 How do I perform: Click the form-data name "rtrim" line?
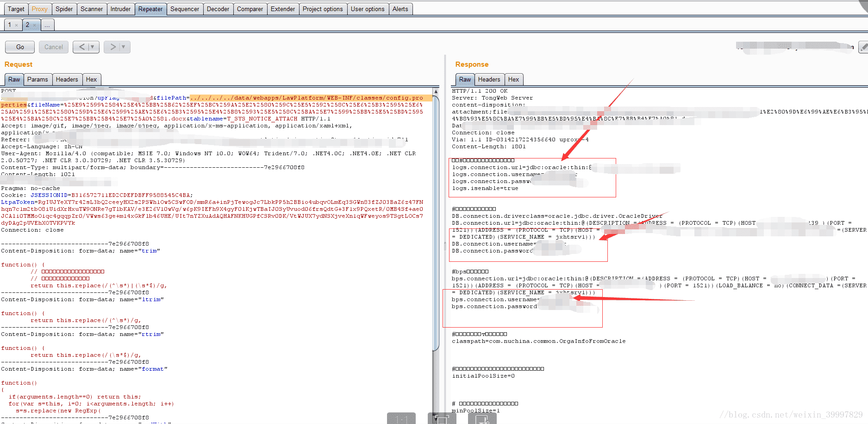[82, 334]
